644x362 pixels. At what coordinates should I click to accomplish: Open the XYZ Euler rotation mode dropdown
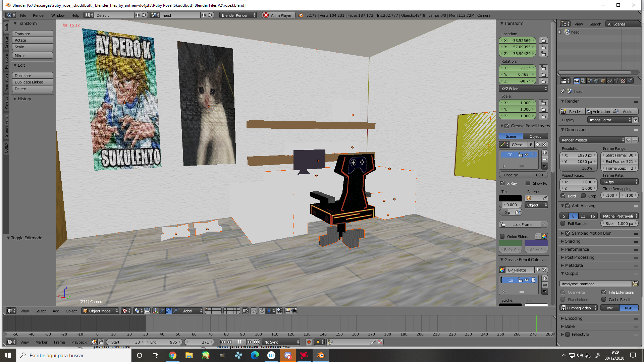coord(523,89)
